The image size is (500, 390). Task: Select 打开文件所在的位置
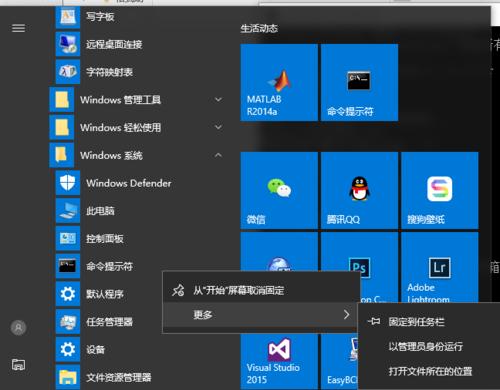pyautogui.click(x=429, y=371)
